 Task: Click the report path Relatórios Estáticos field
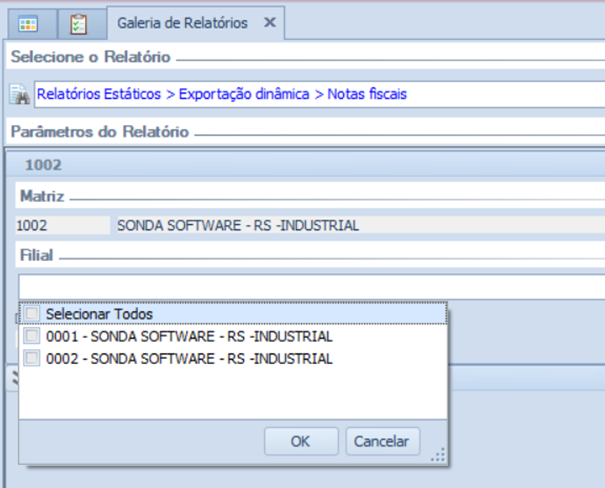point(319,94)
